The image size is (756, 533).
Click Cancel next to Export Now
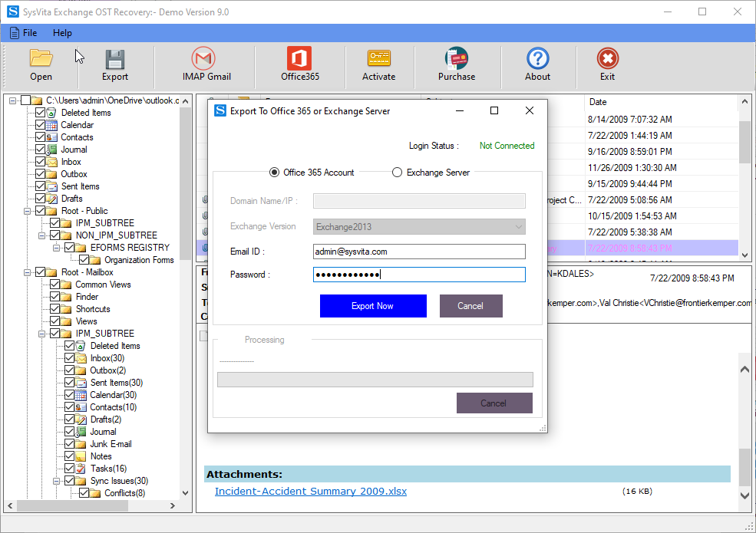470,306
